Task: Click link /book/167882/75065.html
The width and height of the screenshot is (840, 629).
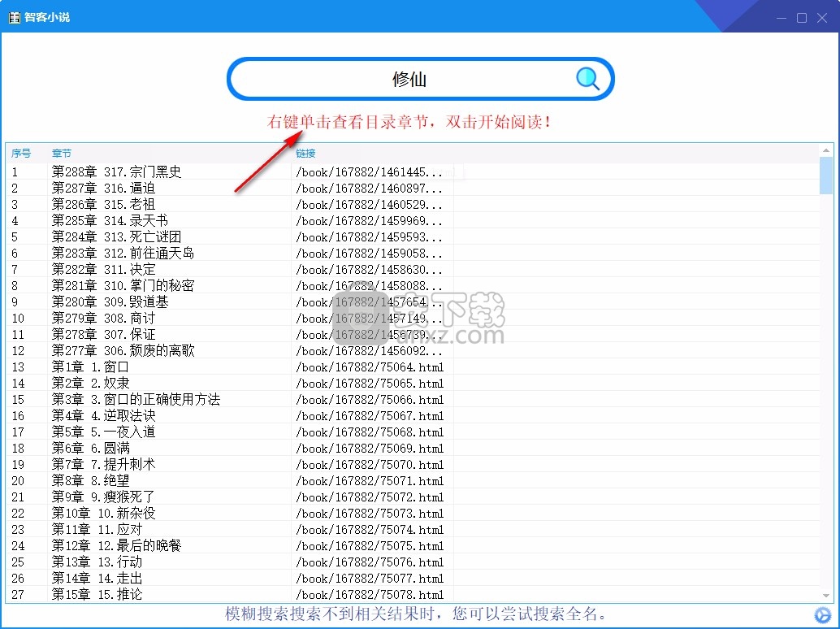Action: point(370,384)
